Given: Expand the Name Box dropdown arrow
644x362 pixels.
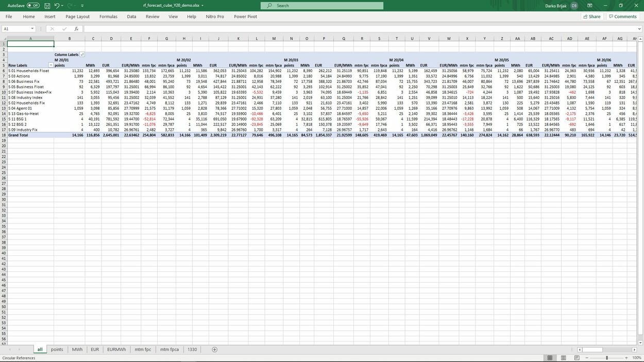Looking at the screenshot, I should pyautogui.click(x=32, y=29).
